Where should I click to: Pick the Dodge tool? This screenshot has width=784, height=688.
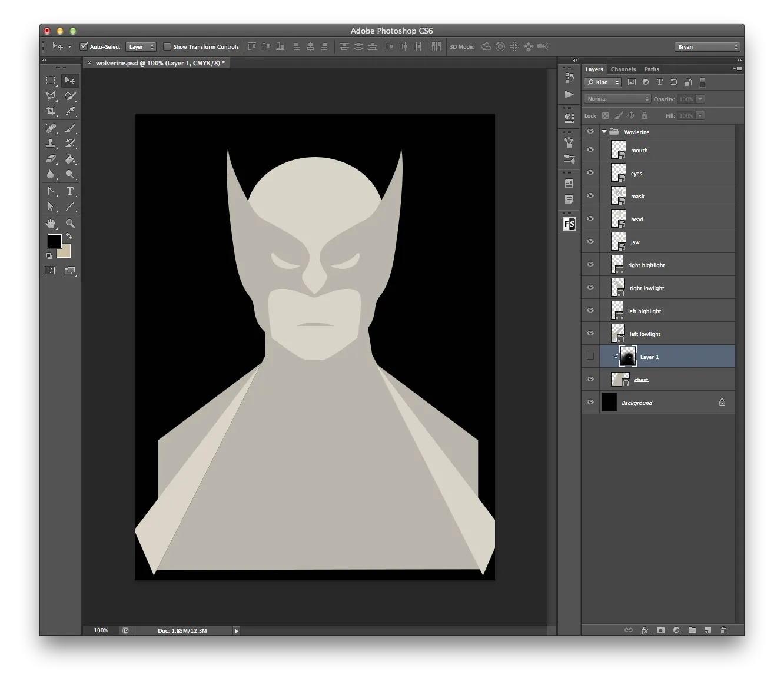point(70,174)
